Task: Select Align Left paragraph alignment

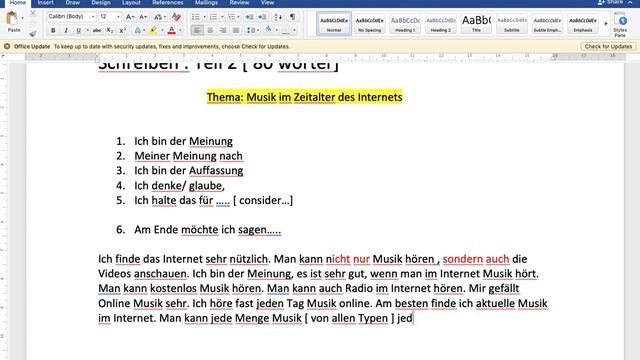Action: [197, 30]
